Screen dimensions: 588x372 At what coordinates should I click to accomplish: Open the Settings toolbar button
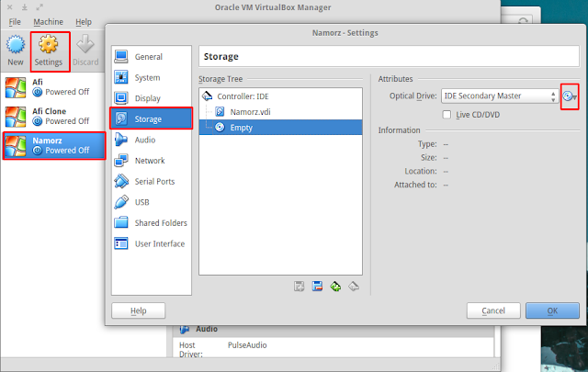[49, 51]
